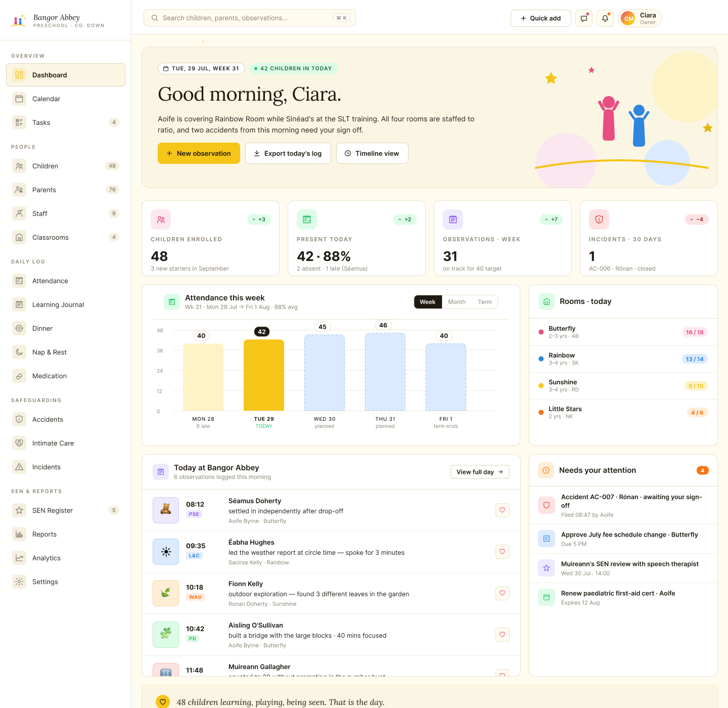Open the Children Enrolled stat card
This screenshot has height=708, width=728.
pyautogui.click(x=211, y=238)
